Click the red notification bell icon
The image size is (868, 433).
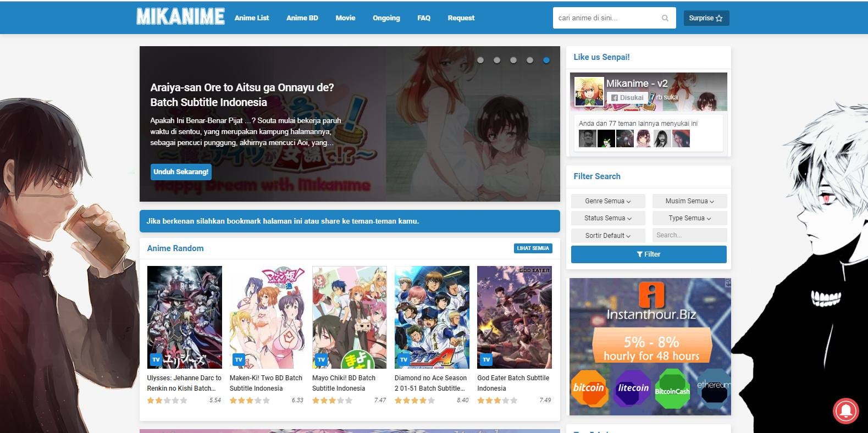pyautogui.click(x=845, y=410)
